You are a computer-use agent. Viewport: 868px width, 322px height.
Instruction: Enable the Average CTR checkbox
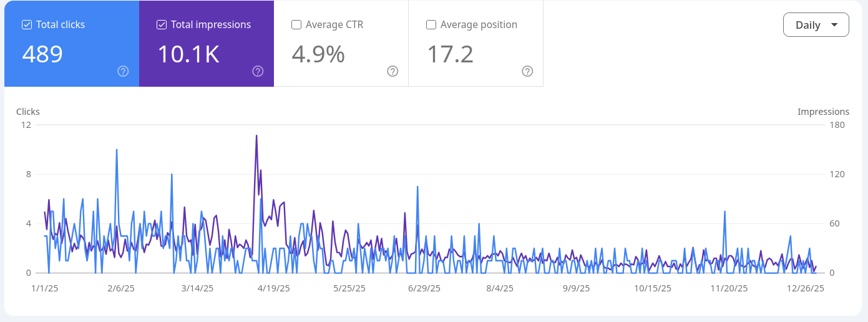point(296,25)
